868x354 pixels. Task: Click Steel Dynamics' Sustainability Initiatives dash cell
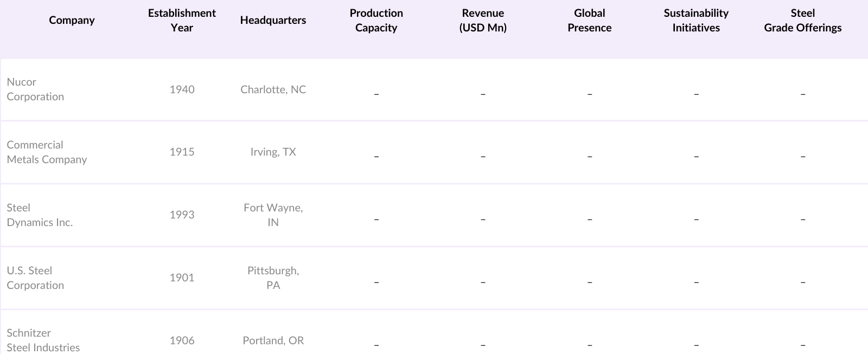[x=696, y=220]
